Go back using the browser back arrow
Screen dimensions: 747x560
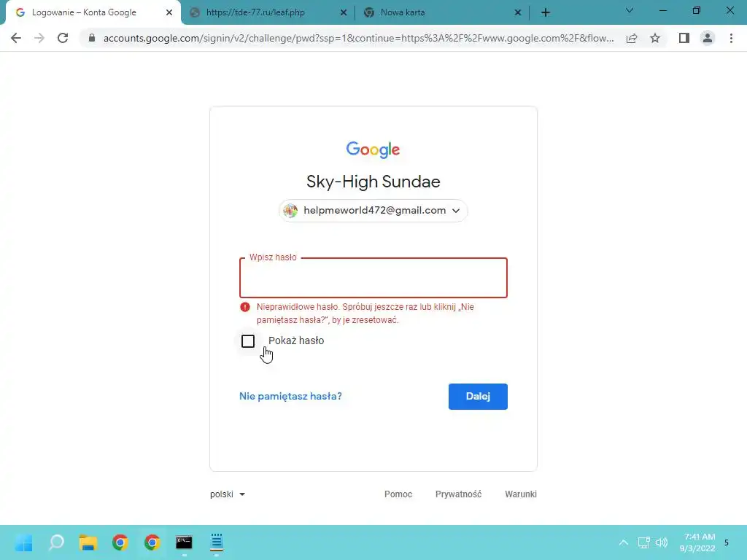(x=16, y=38)
